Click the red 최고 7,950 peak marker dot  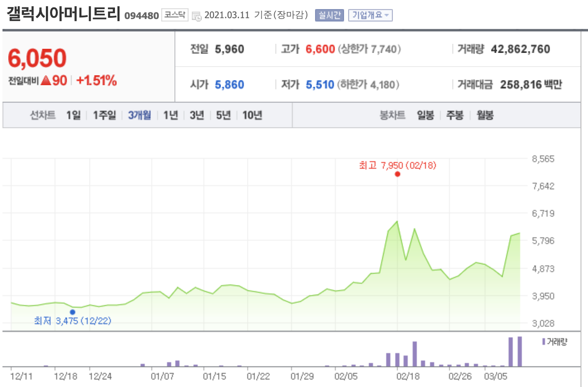(x=397, y=174)
